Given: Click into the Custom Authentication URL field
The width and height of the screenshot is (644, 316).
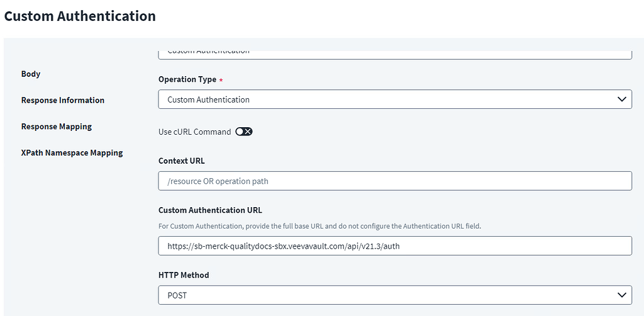Looking at the screenshot, I should [394, 246].
